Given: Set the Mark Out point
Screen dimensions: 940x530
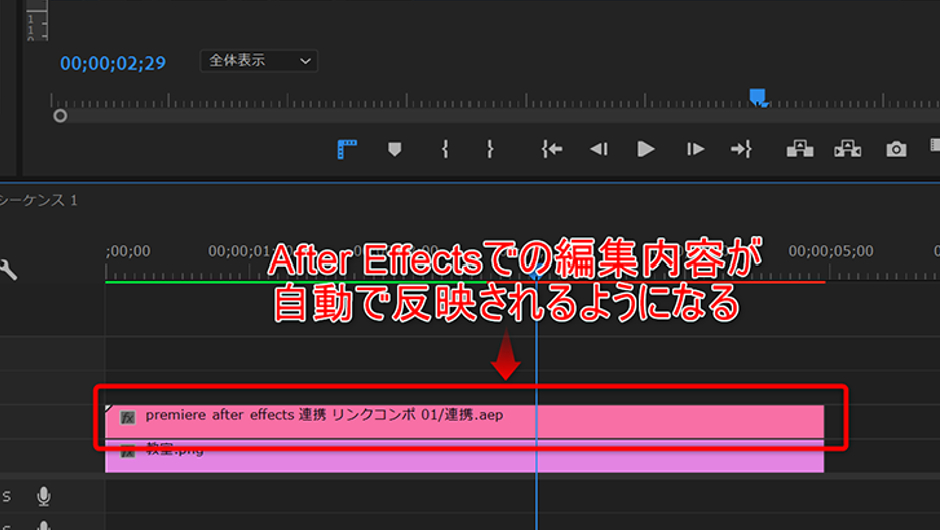Looking at the screenshot, I should (x=490, y=149).
